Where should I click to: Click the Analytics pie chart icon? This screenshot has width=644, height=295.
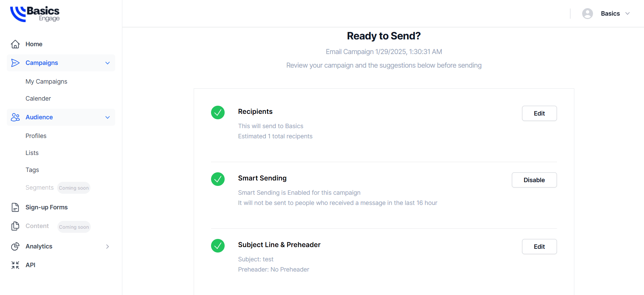(15, 246)
